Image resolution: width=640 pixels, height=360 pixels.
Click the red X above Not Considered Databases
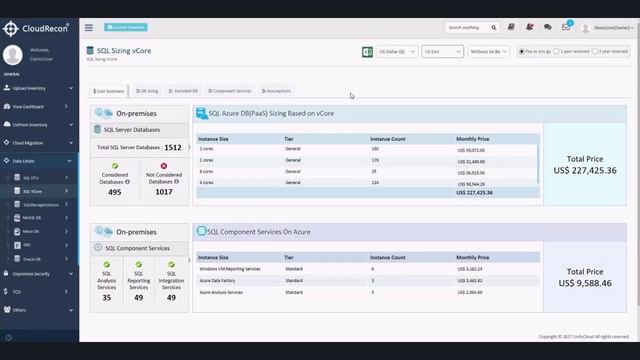tap(164, 166)
